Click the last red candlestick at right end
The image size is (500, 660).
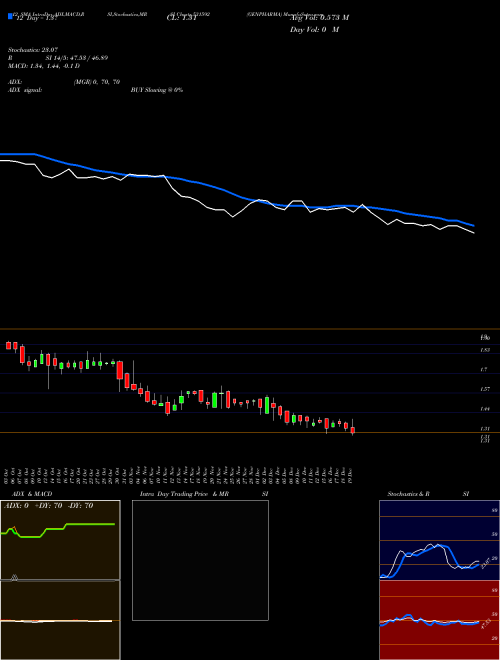click(x=353, y=430)
